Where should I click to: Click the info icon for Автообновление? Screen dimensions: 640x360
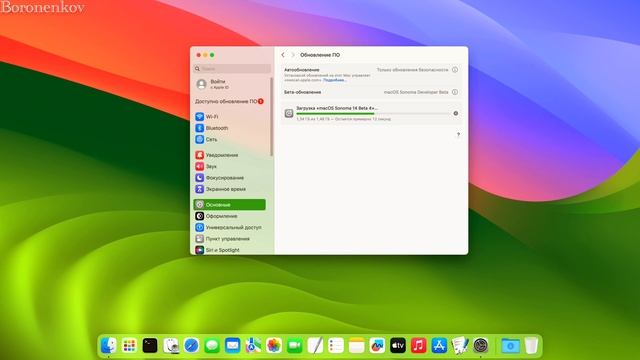455,70
